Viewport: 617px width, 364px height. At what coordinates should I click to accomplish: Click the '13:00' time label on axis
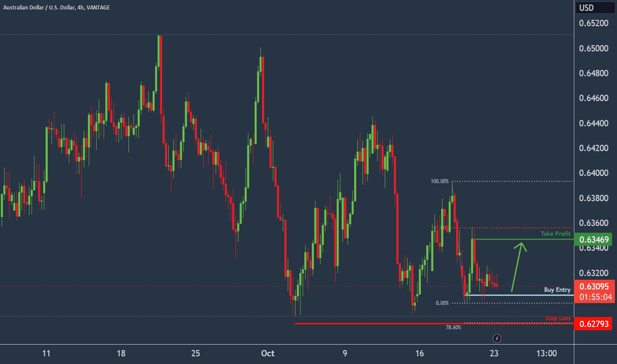coord(547,353)
